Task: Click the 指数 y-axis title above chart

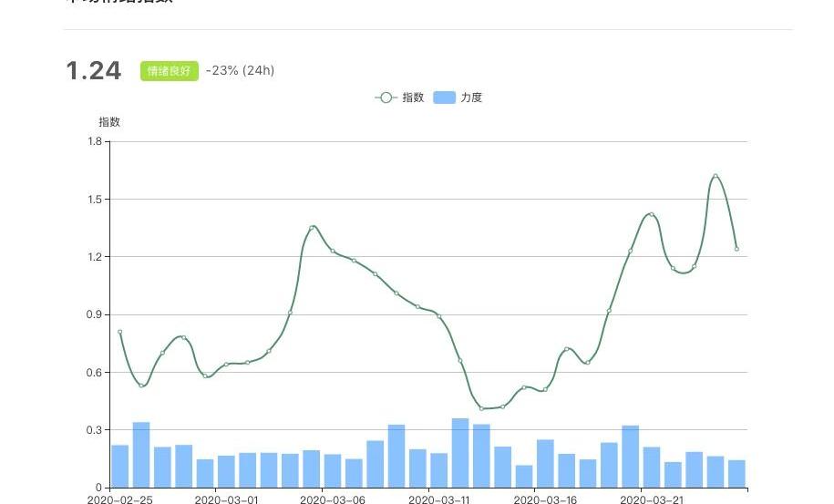Action: (109, 122)
